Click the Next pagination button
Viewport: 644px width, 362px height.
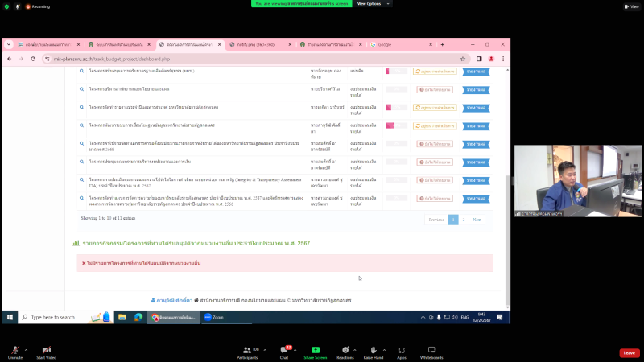tap(477, 219)
